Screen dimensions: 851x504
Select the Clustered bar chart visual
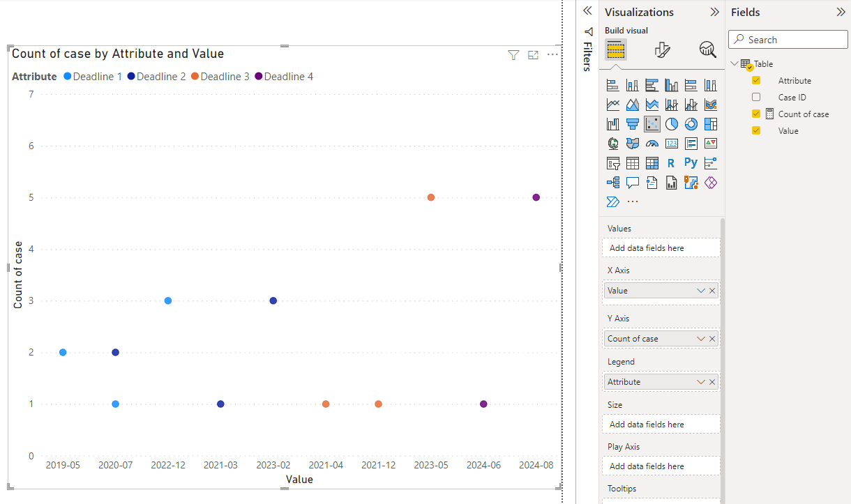(652, 85)
